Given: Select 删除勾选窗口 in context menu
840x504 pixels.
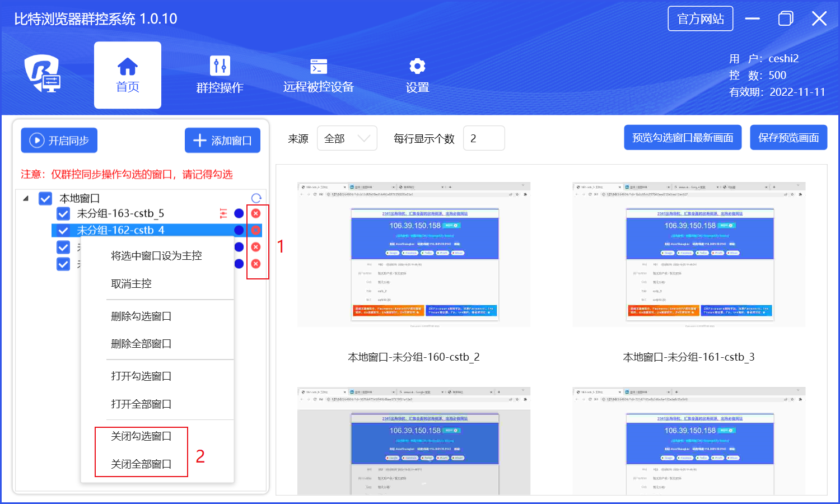Looking at the screenshot, I should (x=141, y=316).
